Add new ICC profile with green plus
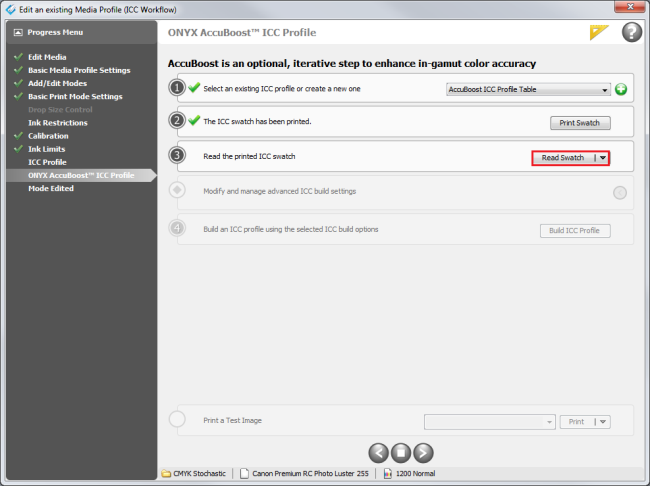The image size is (650, 486). 621,89
